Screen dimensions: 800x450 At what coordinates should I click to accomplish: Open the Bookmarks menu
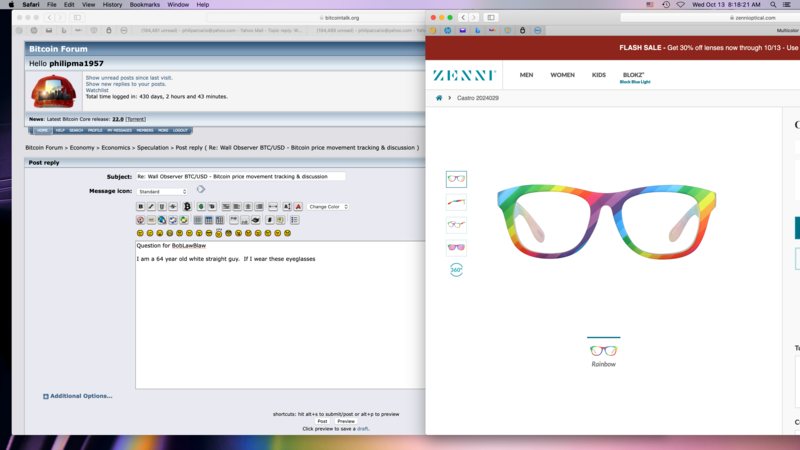[x=144, y=5]
